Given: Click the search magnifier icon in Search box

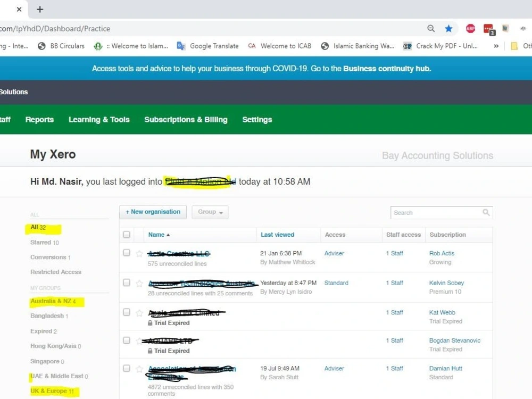Looking at the screenshot, I should (x=486, y=212).
